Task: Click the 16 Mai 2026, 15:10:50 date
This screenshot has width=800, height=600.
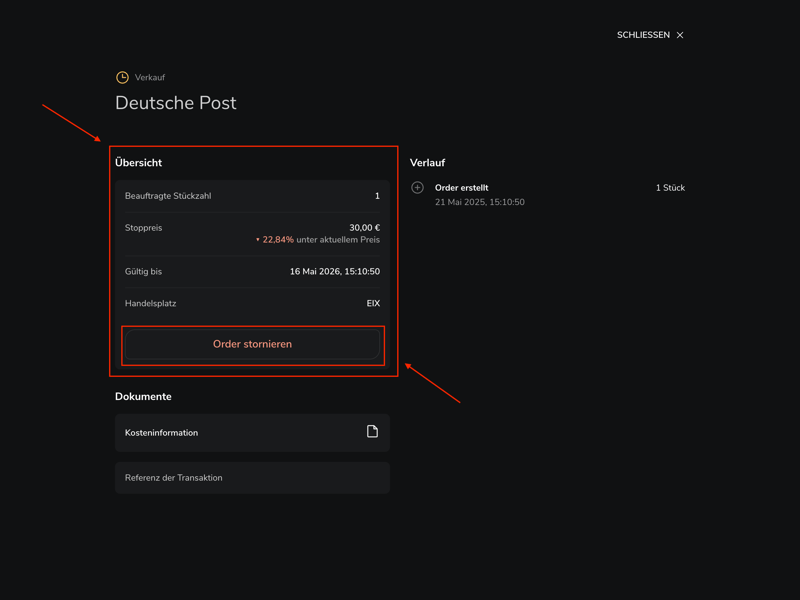Action: (335, 271)
